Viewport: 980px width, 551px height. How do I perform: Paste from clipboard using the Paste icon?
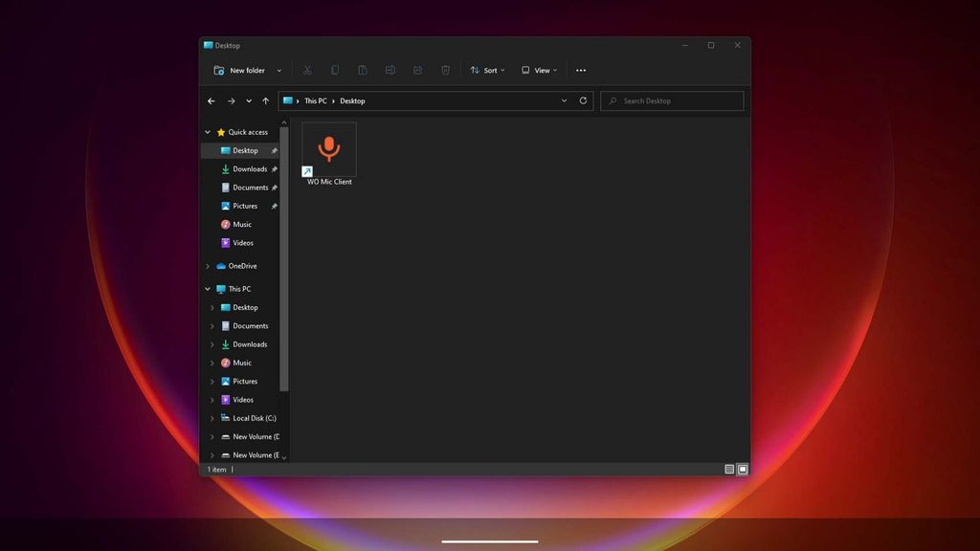(x=362, y=70)
